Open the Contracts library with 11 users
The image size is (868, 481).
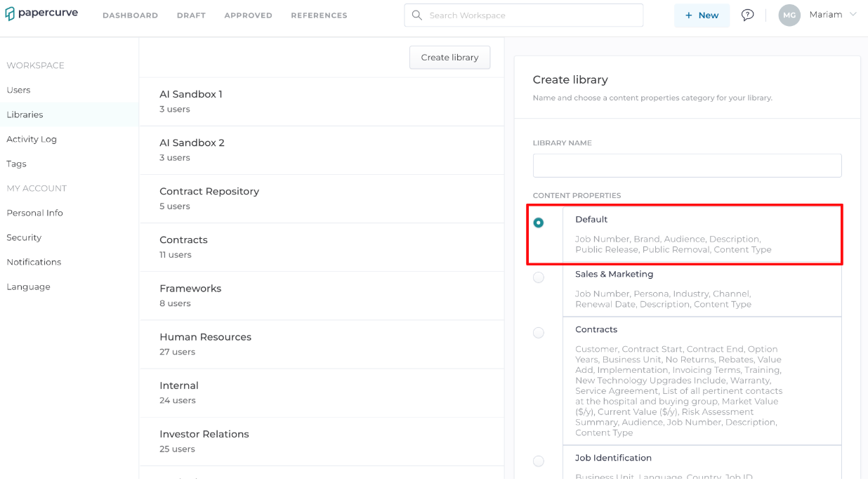tap(322, 247)
